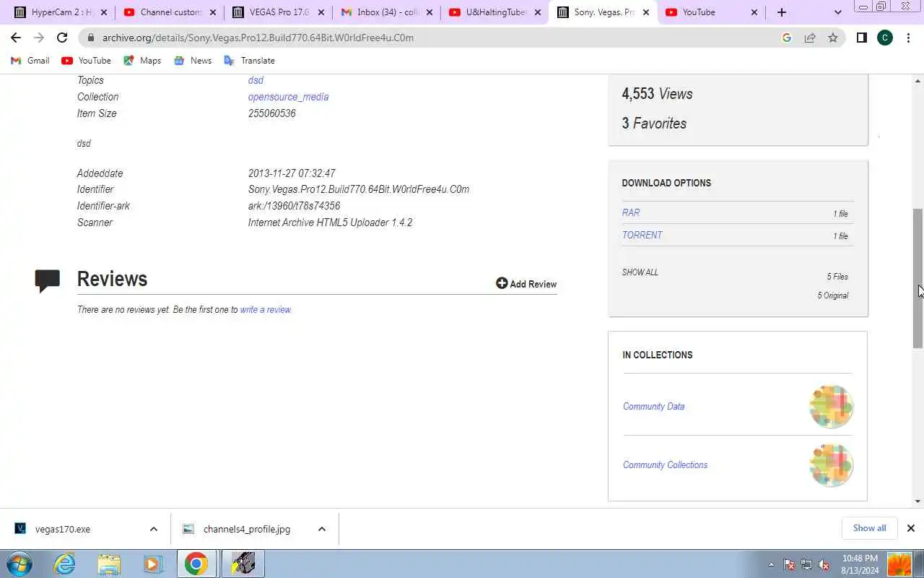The image size is (924, 578).
Task: Share this page icon in address bar
Action: click(x=810, y=38)
